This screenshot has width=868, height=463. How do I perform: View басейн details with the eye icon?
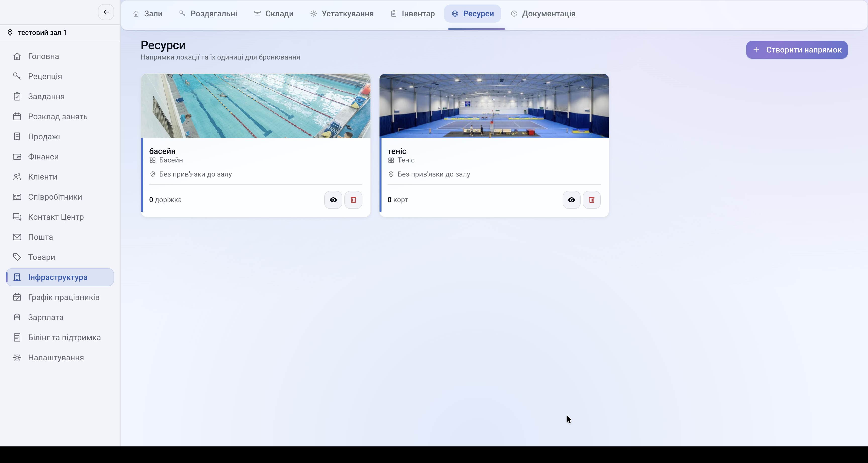333,200
